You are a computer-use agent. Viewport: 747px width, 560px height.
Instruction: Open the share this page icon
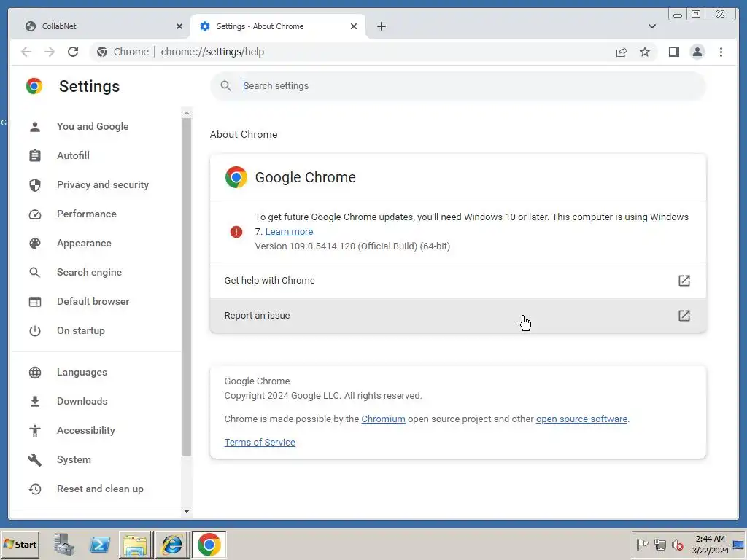tap(622, 52)
